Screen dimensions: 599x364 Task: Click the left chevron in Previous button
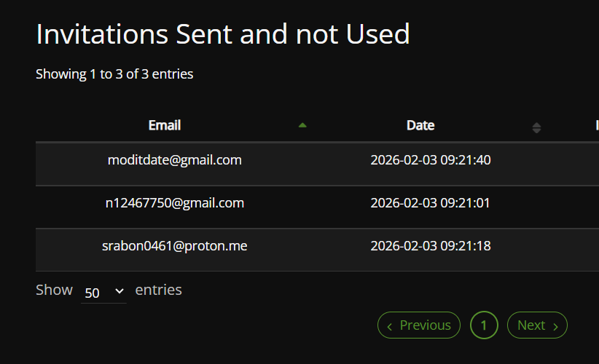pyautogui.click(x=390, y=326)
